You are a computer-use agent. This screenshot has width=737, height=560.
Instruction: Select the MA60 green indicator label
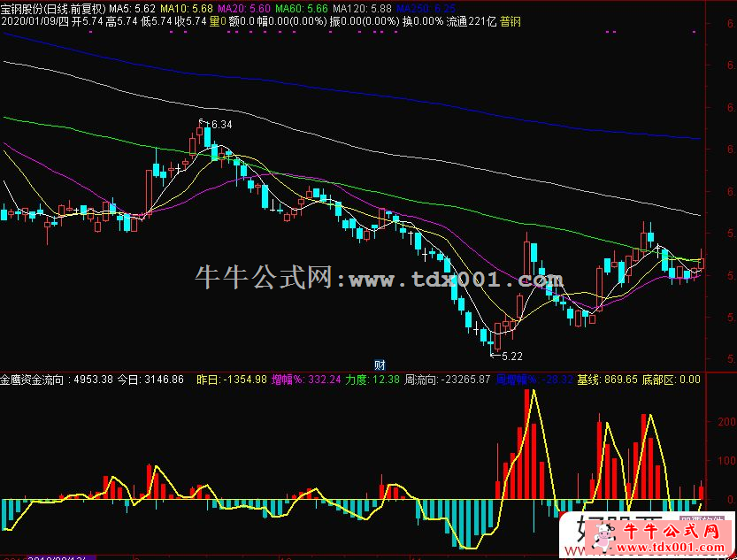[x=303, y=8]
